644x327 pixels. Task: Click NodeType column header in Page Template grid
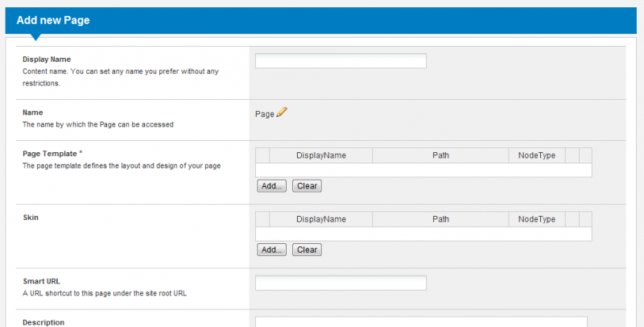point(536,155)
